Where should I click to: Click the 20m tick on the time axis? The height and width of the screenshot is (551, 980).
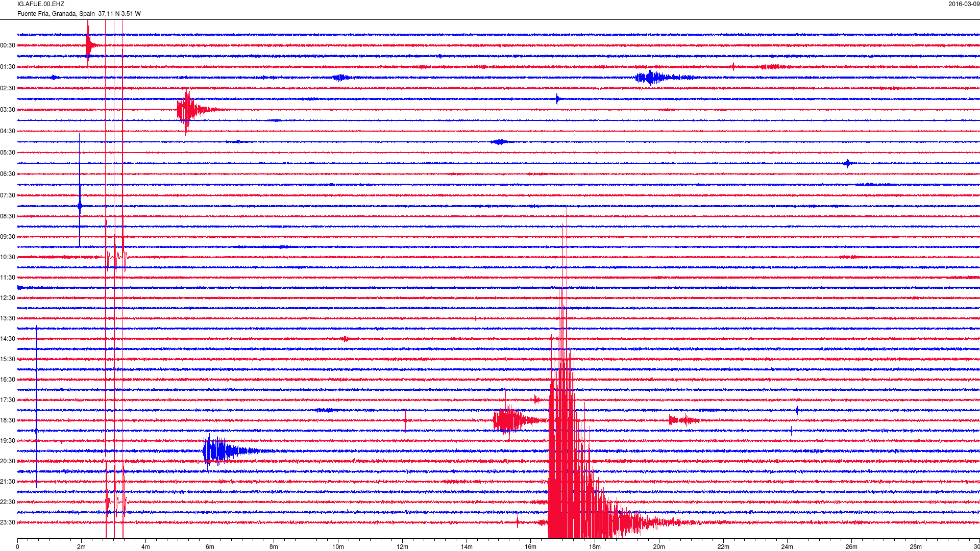(659, 547)
